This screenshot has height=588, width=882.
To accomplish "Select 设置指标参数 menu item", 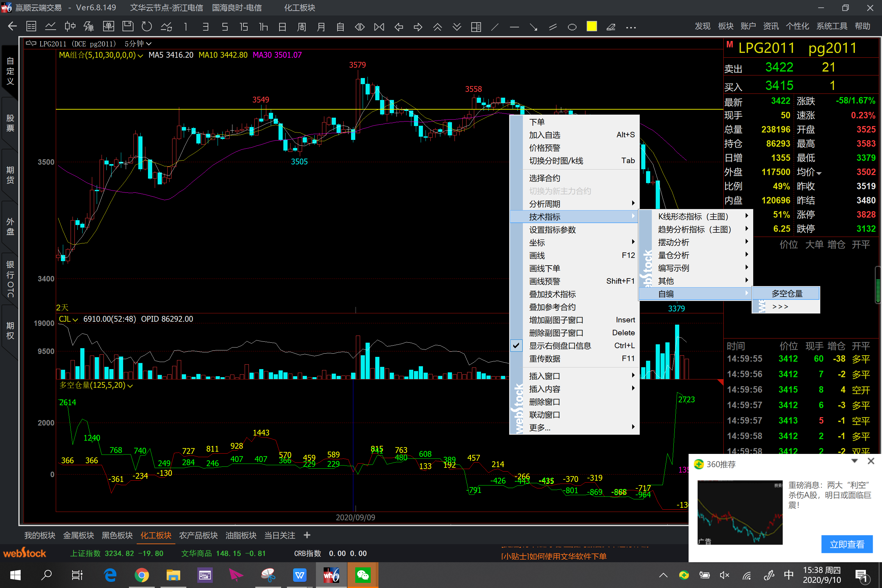I will pyautogui.click(x=574, y=230).
